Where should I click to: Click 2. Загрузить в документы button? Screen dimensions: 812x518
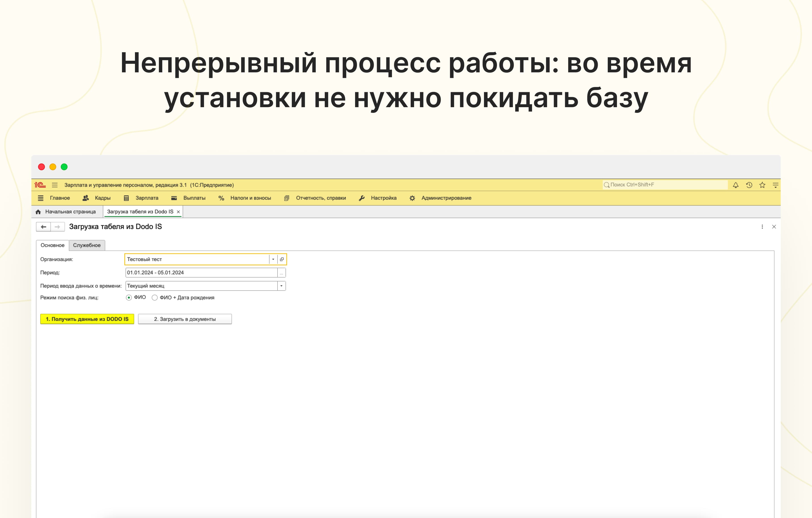(185, 319)
